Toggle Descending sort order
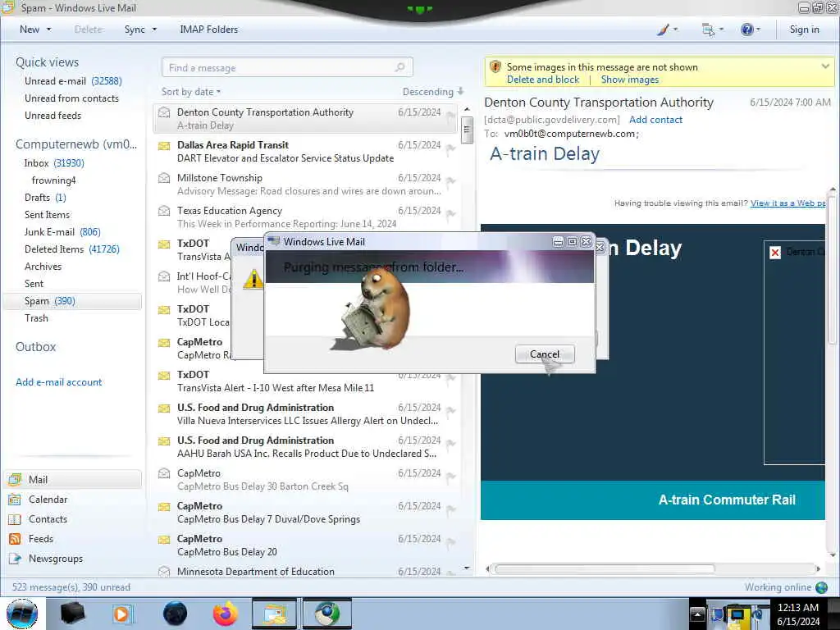This screenshot has height=630, width=840. pyautogui.click(x=433, y=92)
